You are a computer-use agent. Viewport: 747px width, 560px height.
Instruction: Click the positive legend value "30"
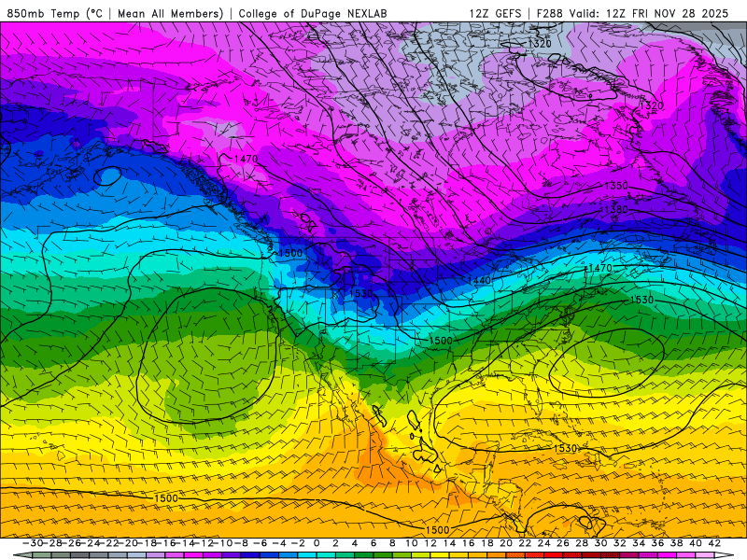coord(600,543)
